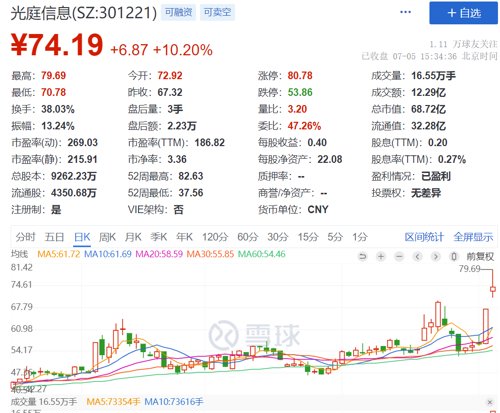
Task: Click the stock title 光庭信息(SZ:301221)
Action: point(84,13)
